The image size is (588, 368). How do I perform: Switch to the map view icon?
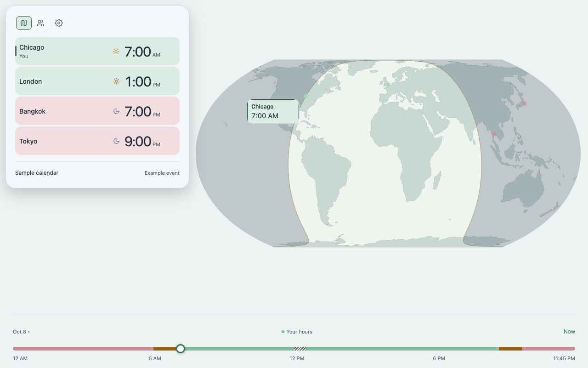24,23
